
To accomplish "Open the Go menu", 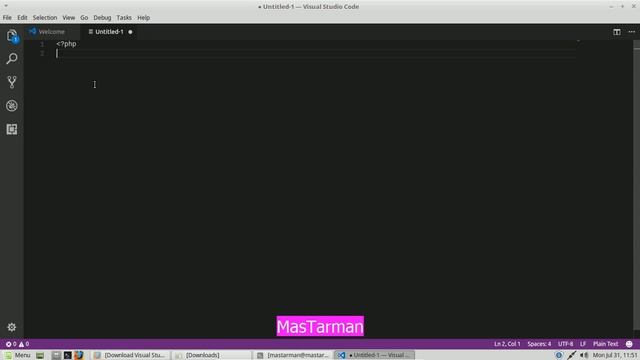I will [84, 18].
